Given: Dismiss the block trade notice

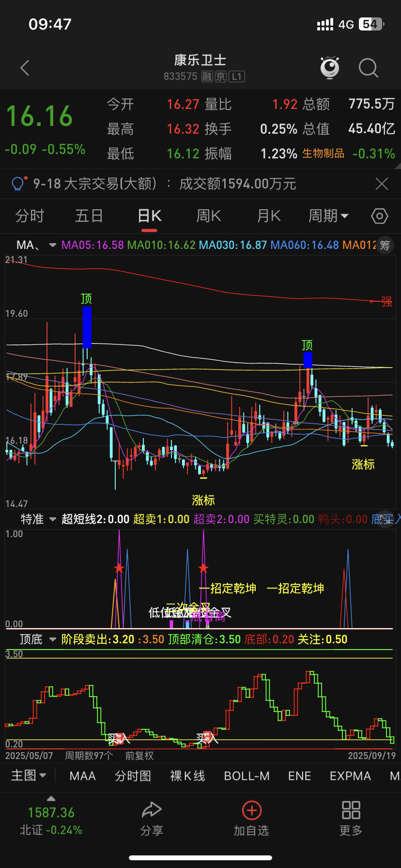Looking at the screenshot, I should pyautogui.click(x=382, y=184).
